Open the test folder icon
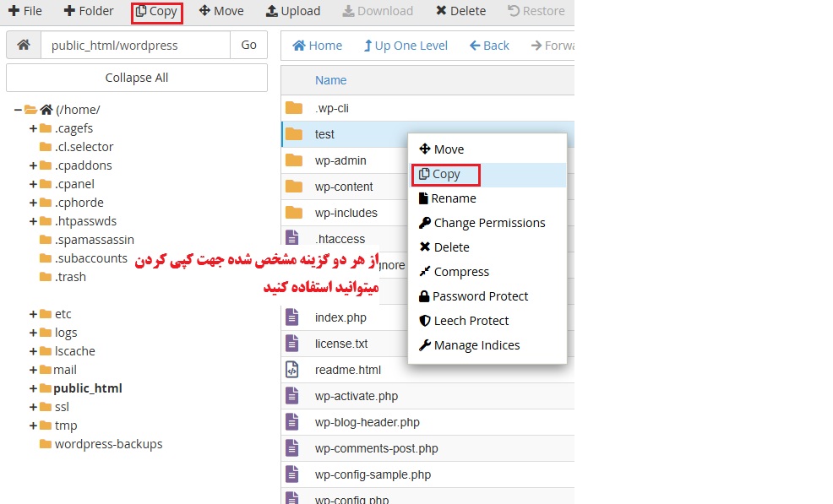 294,134
